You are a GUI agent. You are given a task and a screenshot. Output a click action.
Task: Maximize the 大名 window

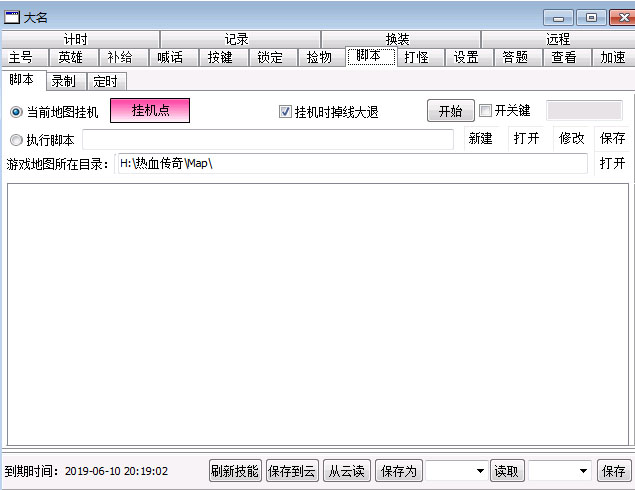tap(591, 17)
